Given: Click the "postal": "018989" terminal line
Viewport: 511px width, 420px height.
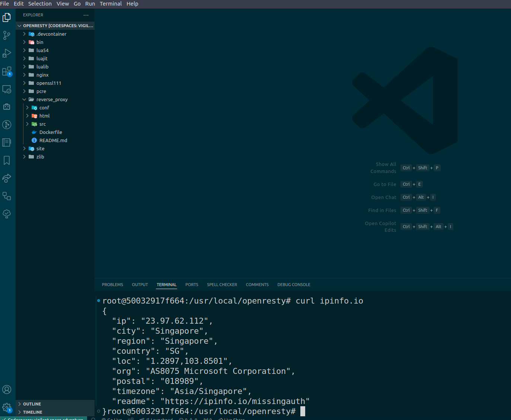Looking at the screenshot, I should (157, 381).
